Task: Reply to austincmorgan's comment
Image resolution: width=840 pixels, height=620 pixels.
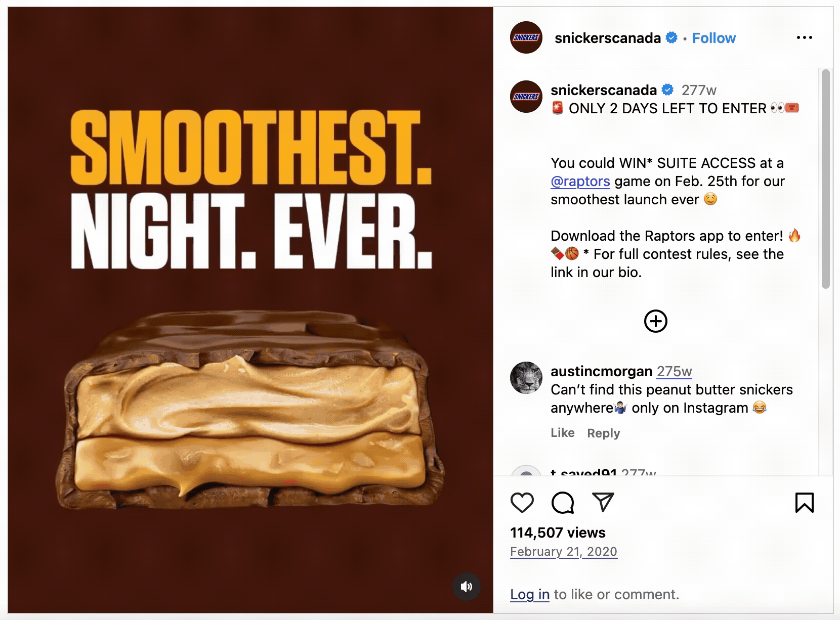Action: tap(604, 433)
